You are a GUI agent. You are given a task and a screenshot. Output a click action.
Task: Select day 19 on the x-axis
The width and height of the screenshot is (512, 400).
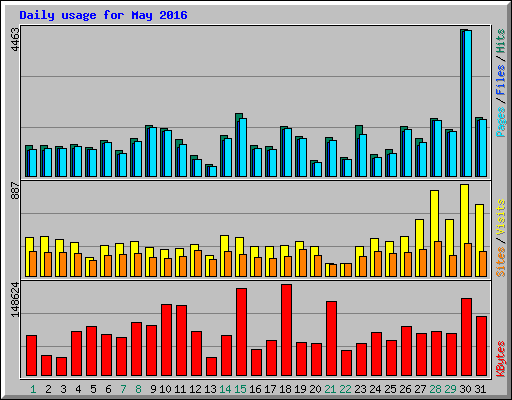(300, 389)
